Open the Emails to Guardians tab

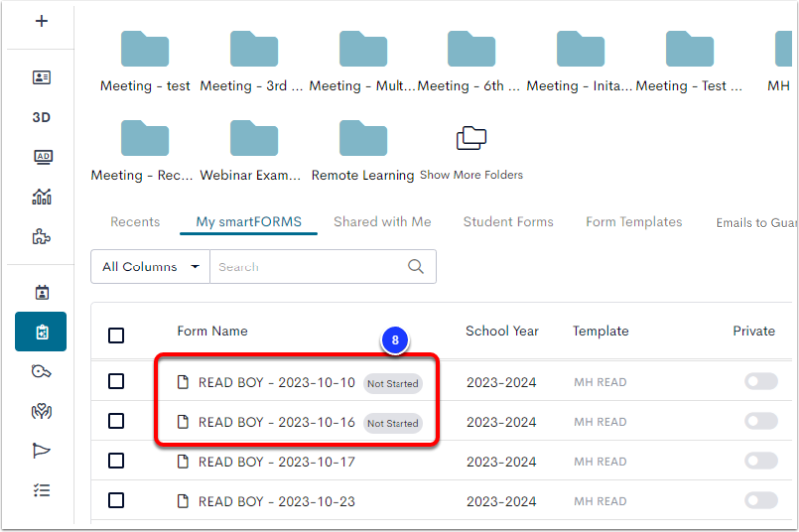(756, 223)
